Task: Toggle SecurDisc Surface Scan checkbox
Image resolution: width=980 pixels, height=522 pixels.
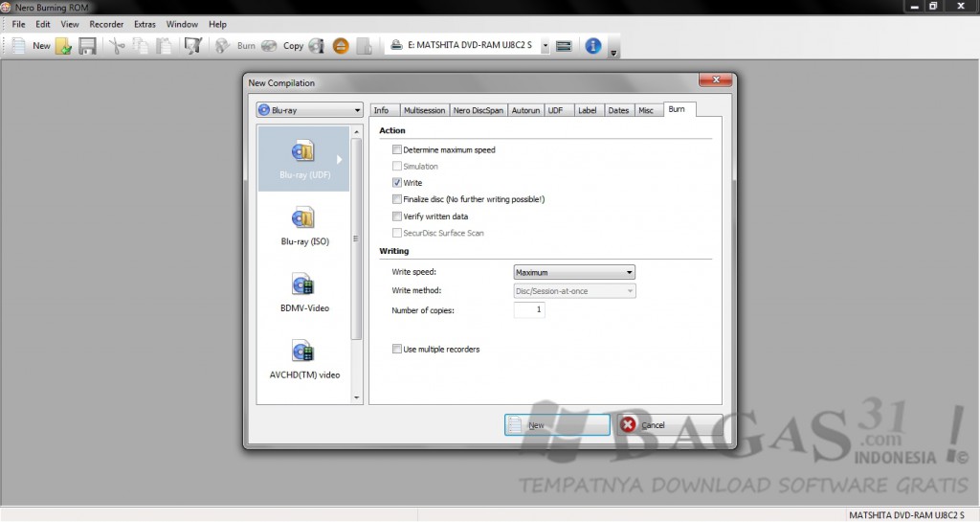Action: click(x=397, y=233)
